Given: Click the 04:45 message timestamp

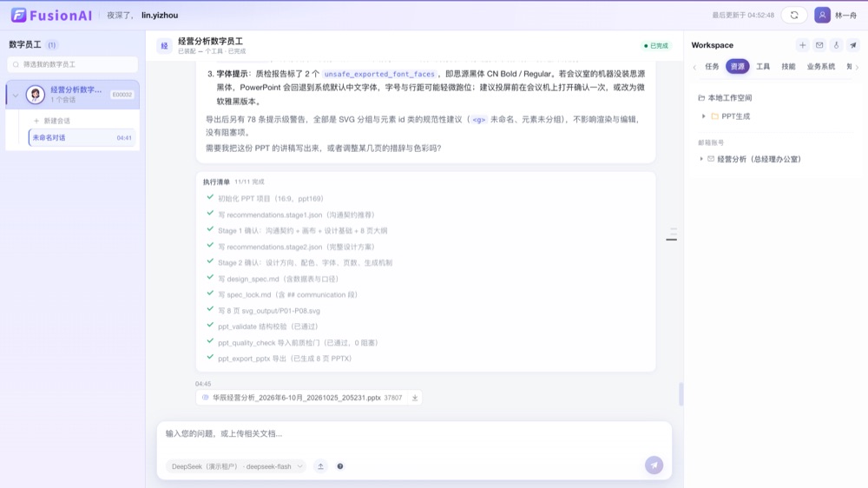Looking at the screenshot, I should pyautogui.click(x=202, y=384).
